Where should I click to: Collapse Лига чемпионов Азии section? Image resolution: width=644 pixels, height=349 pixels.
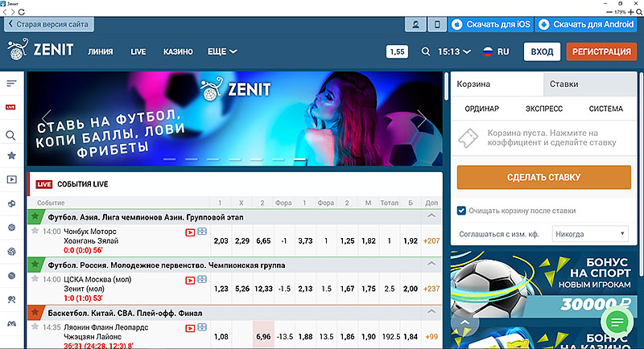431,216
